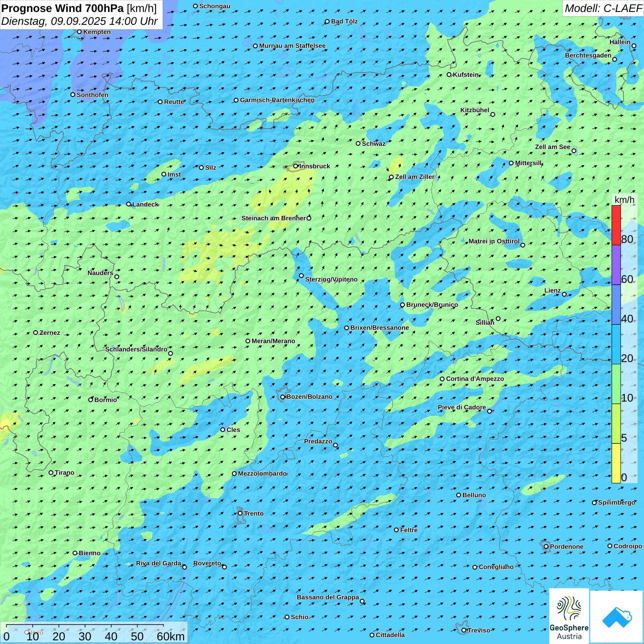Click the 'Steinach am Brenner' label

point(274,218)
